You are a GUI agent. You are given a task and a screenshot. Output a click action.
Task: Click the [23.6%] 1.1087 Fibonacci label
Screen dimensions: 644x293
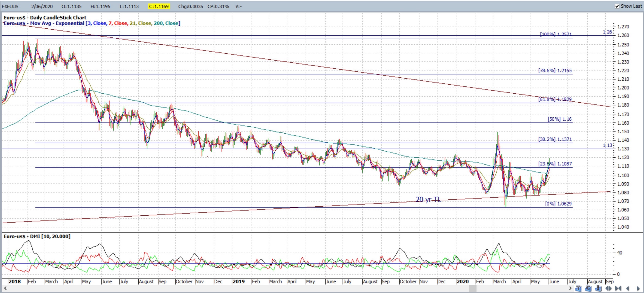[555, 164]
